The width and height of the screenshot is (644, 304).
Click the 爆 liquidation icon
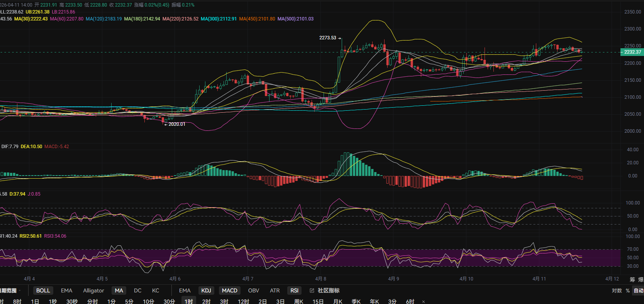tap(641, 279)
